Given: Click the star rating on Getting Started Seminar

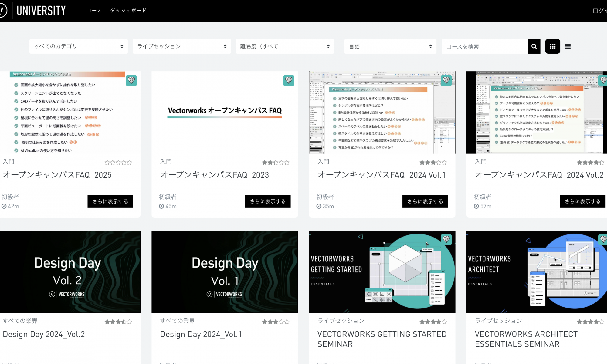Looking at the screenshot, I should 433,322.
